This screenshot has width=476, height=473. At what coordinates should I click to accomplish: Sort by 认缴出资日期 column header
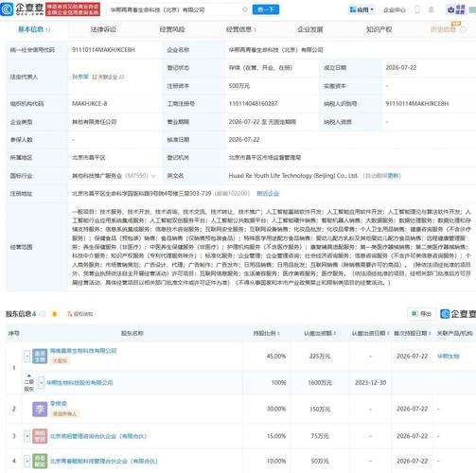[370, 333]
